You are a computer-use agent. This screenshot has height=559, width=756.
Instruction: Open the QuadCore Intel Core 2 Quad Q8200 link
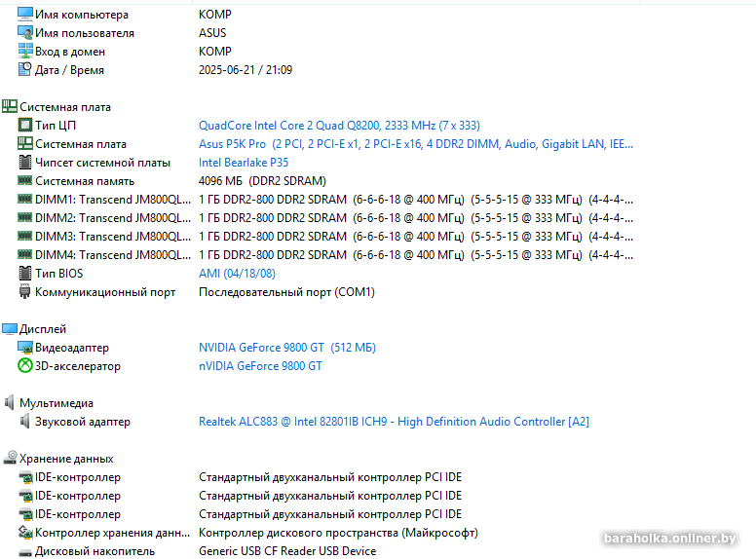(x=339, y=126)
